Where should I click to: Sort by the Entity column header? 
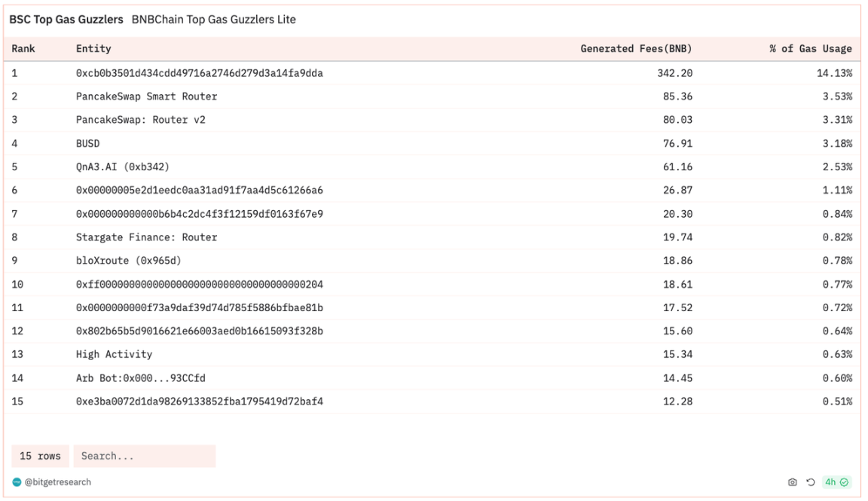tap(93, 49)
